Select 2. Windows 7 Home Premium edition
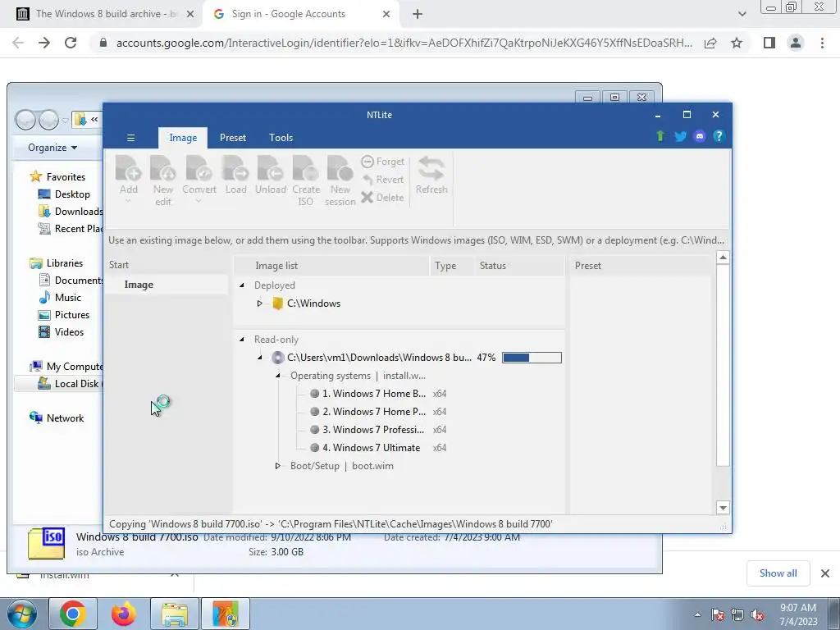 (x=374, y=412)
